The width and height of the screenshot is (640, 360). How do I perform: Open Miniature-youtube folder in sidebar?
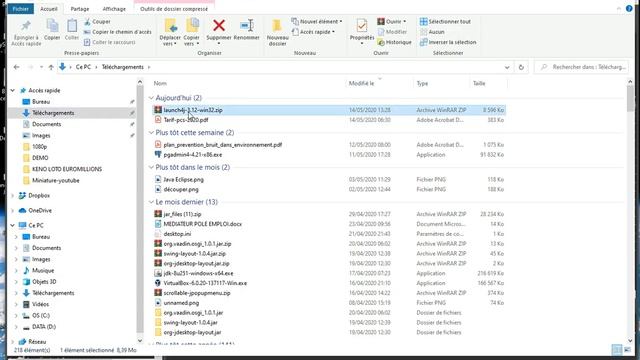56,180
